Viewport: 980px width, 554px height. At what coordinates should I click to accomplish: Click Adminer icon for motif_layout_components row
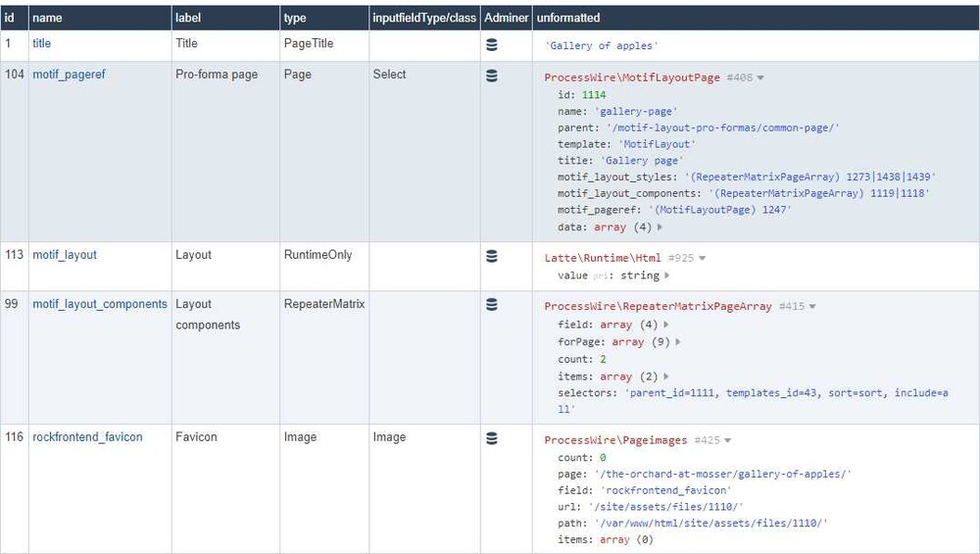pos(492,305)
